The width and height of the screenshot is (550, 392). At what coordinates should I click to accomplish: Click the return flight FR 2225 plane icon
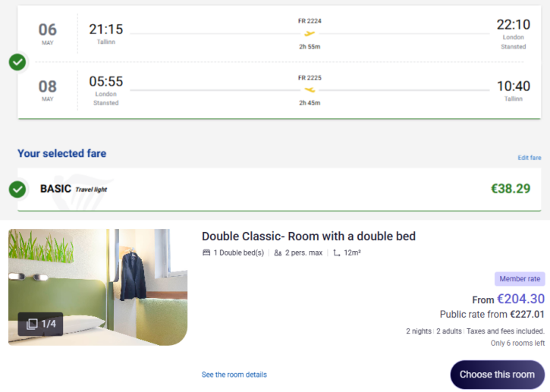310,89
